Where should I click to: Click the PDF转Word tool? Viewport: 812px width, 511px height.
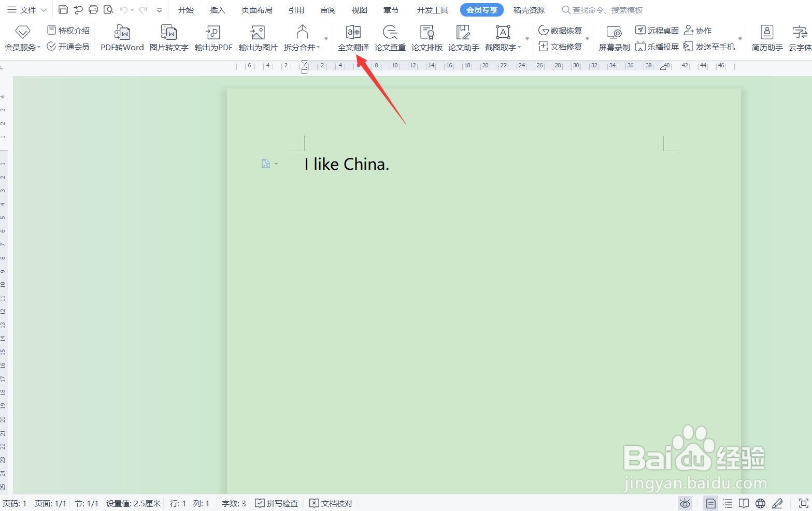point(122,38)
